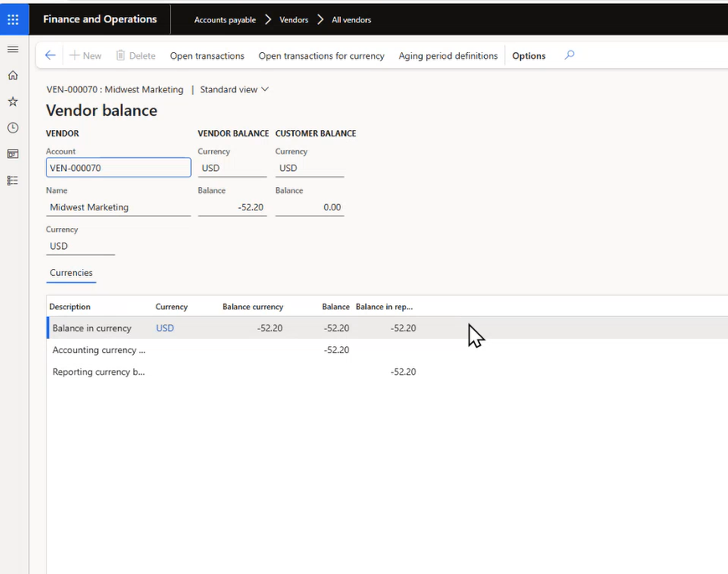Click the Currency column header
728x574 pixels.
point(171,307)
